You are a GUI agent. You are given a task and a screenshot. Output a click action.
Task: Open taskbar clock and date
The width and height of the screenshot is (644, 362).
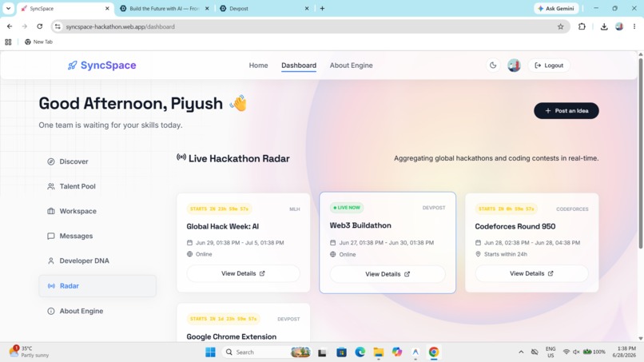[x=624, y=352]
